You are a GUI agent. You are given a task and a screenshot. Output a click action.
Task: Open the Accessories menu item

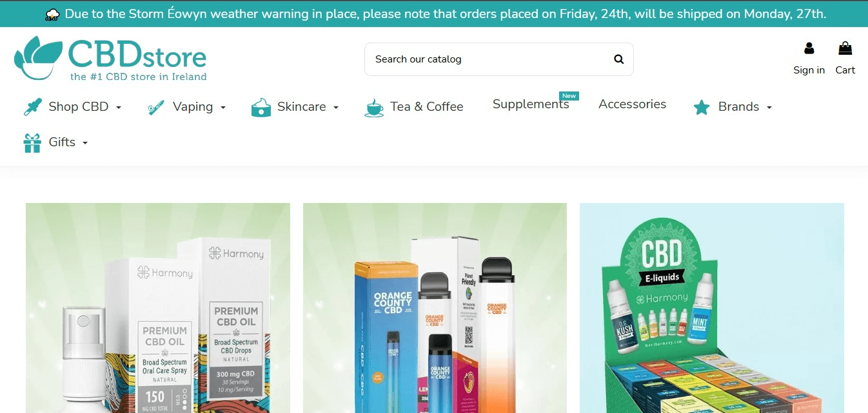tap(632, 104)
